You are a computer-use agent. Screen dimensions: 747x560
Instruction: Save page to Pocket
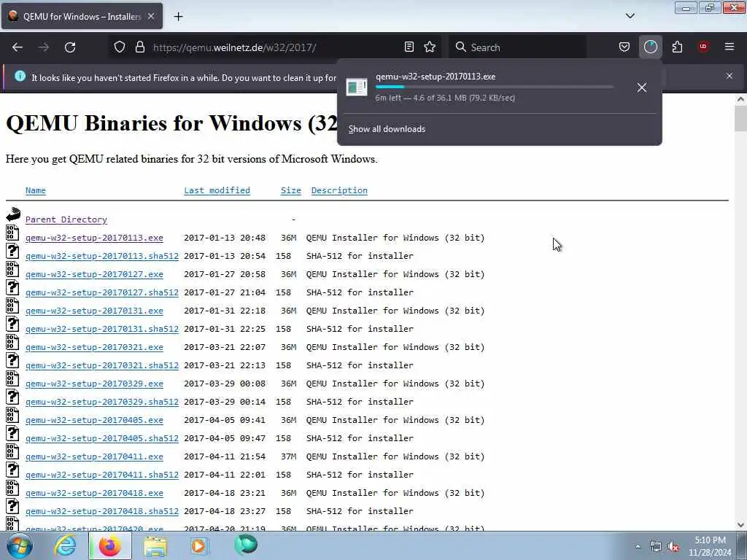pos(624,47)
